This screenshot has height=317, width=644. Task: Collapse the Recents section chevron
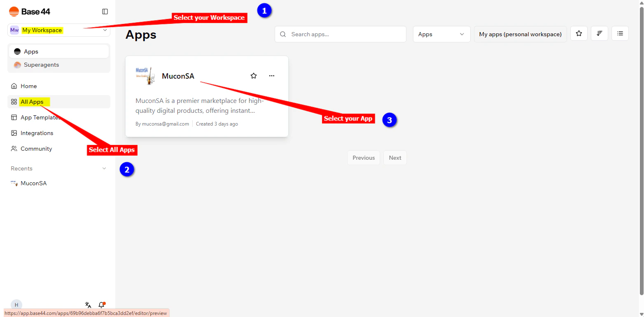pos(104,168)
